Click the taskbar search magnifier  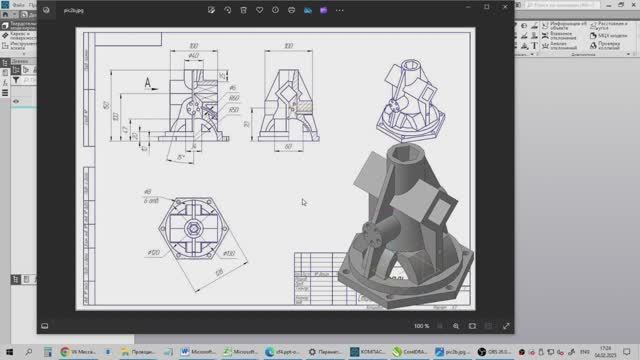(28, 351)
